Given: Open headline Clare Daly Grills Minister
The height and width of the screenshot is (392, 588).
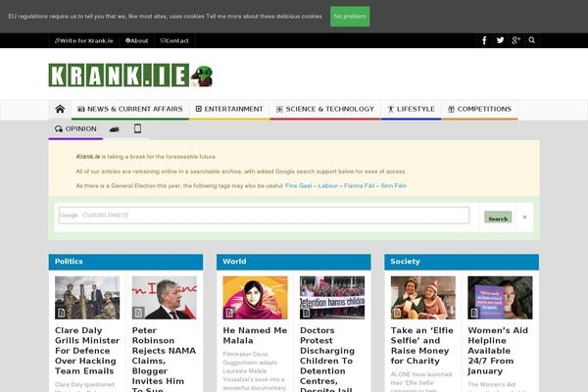Looking at the screenshot, I should 87,351.
